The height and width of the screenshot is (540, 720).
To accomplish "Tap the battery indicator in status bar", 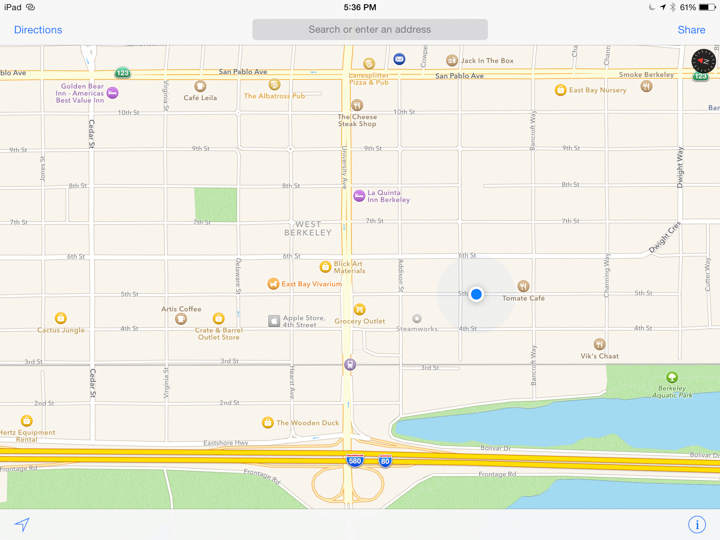I will [x=707, y=7].
